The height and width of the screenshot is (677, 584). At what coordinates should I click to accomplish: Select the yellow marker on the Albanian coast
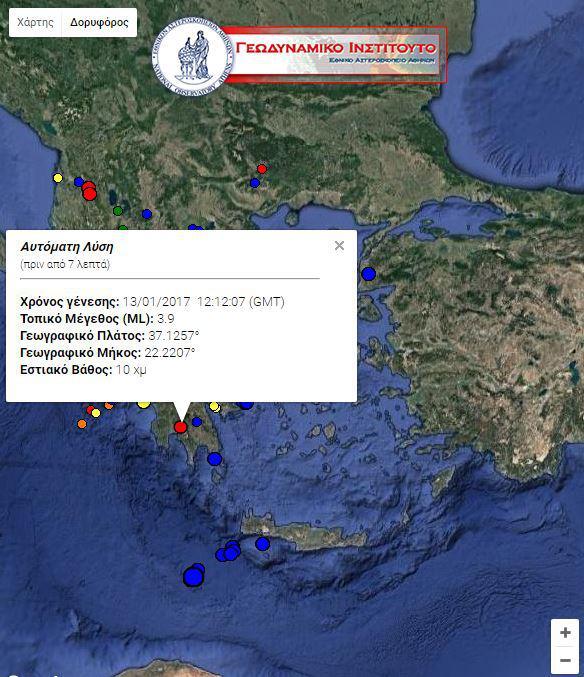click(x=57, y=178)
